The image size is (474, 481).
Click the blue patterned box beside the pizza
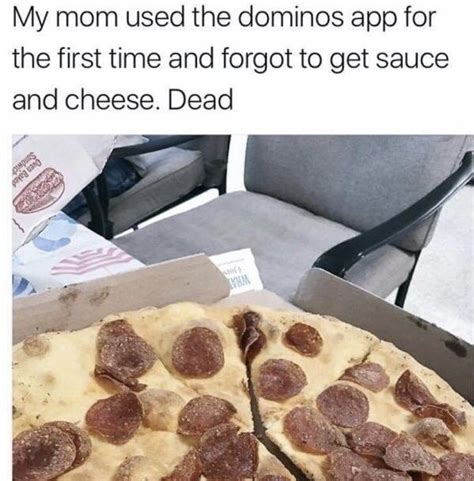[x=67, y=253]
